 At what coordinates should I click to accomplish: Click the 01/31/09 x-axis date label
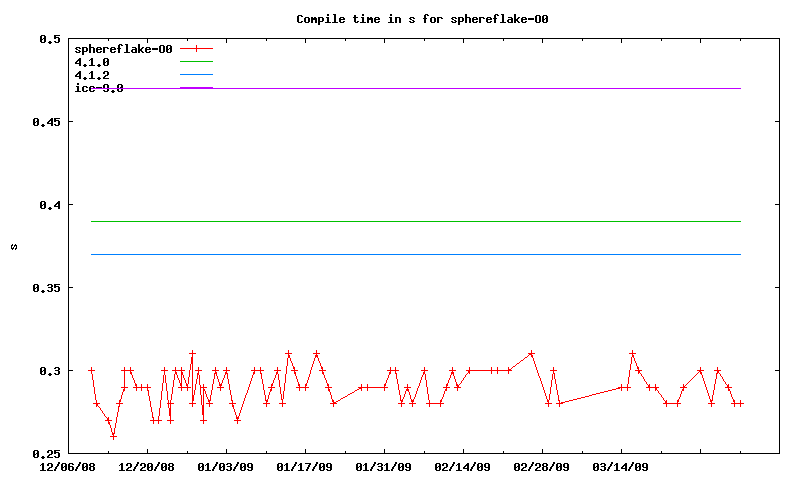(384, 467)
